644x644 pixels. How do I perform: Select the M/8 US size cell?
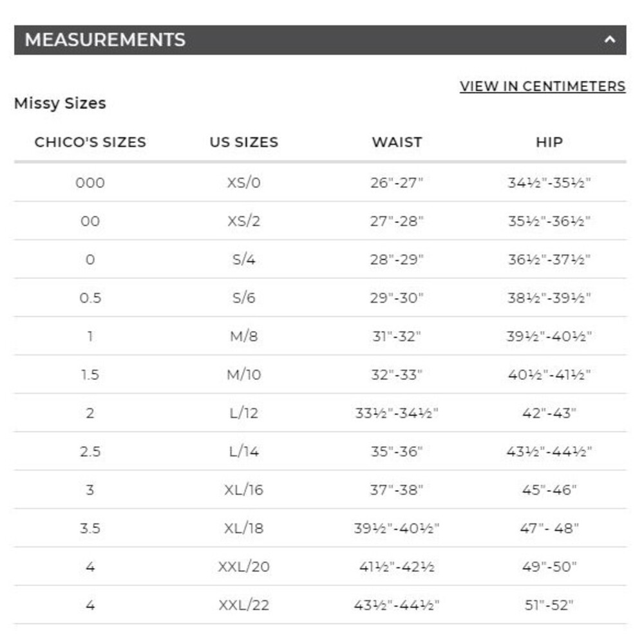(244, 336)
